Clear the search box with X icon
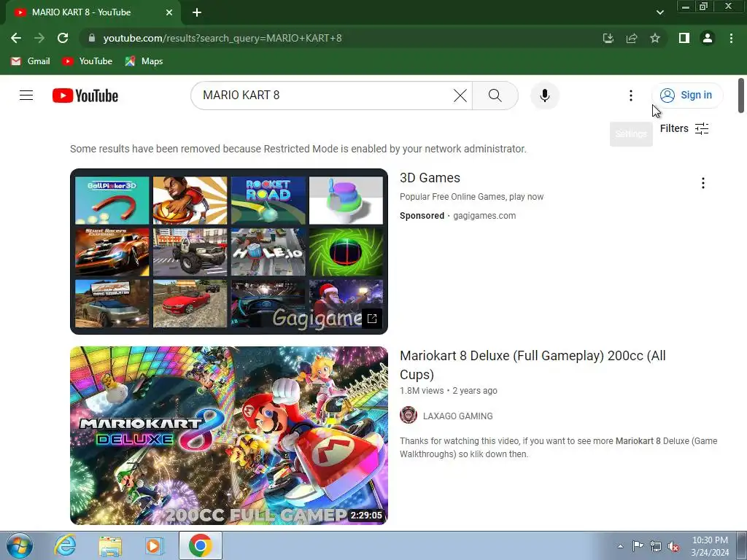The width and height of the screenshot is (747, 560). pyautogui.click(x=460, y=96)
